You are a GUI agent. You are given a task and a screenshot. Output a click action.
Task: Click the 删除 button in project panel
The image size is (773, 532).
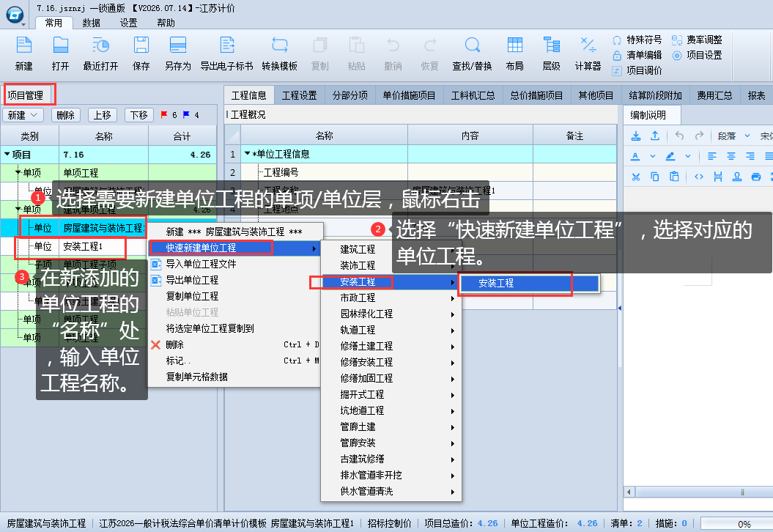(x=65, y=115)
